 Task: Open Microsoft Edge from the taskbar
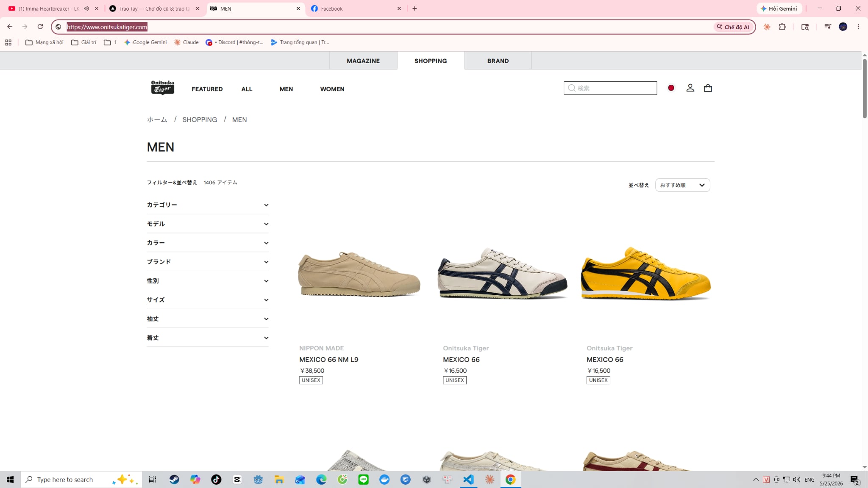point(321,480)
